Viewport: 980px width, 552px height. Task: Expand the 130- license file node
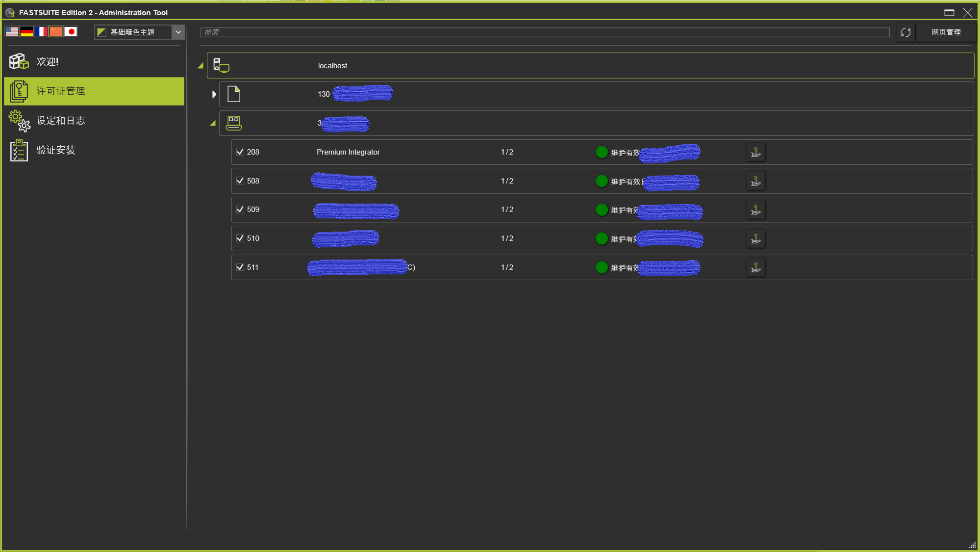point(214,94)
